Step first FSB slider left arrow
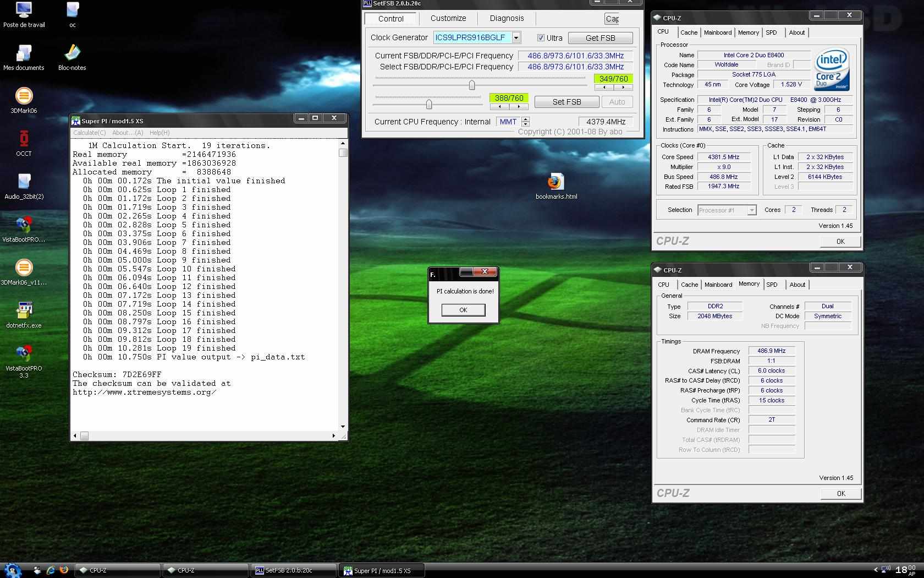 604,88
